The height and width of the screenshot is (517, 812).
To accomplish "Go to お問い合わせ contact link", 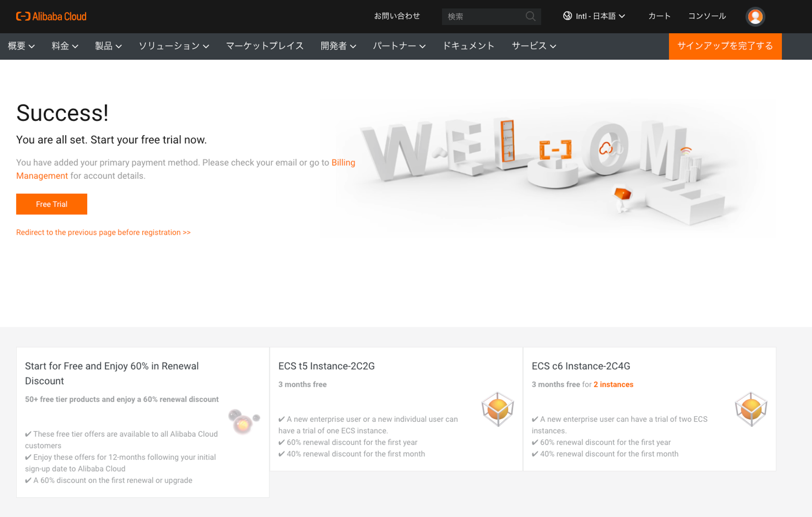I will (x=397, y=16).
